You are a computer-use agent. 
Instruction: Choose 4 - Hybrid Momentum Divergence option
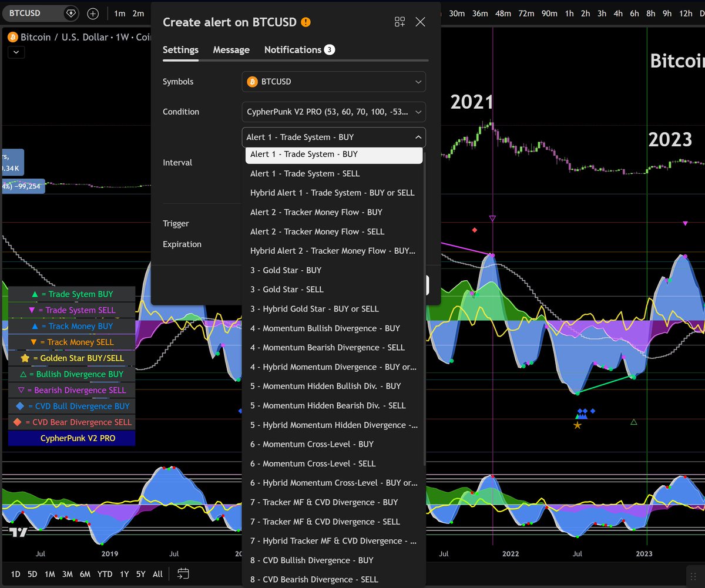pyautogui.click(x=334, y=367)
